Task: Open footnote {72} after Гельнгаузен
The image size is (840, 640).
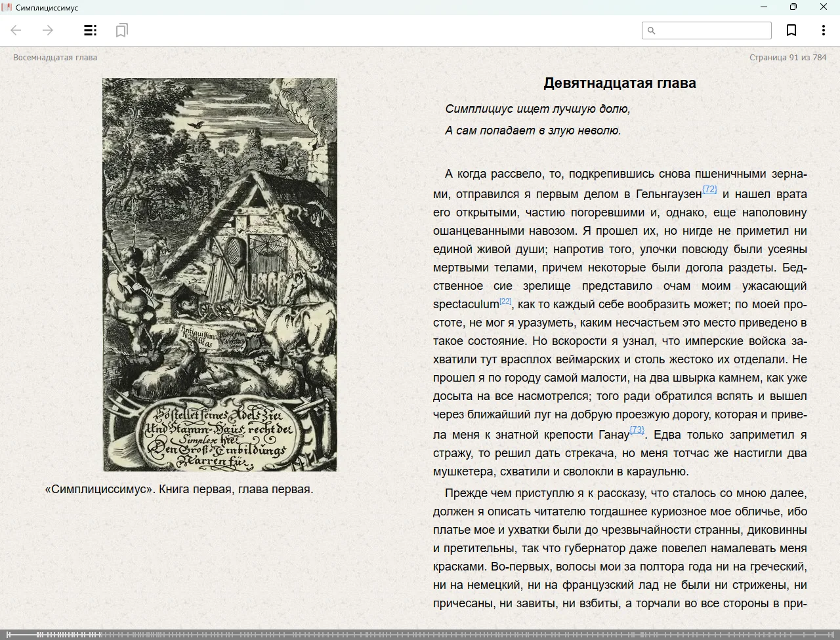Action: point(709,190)
